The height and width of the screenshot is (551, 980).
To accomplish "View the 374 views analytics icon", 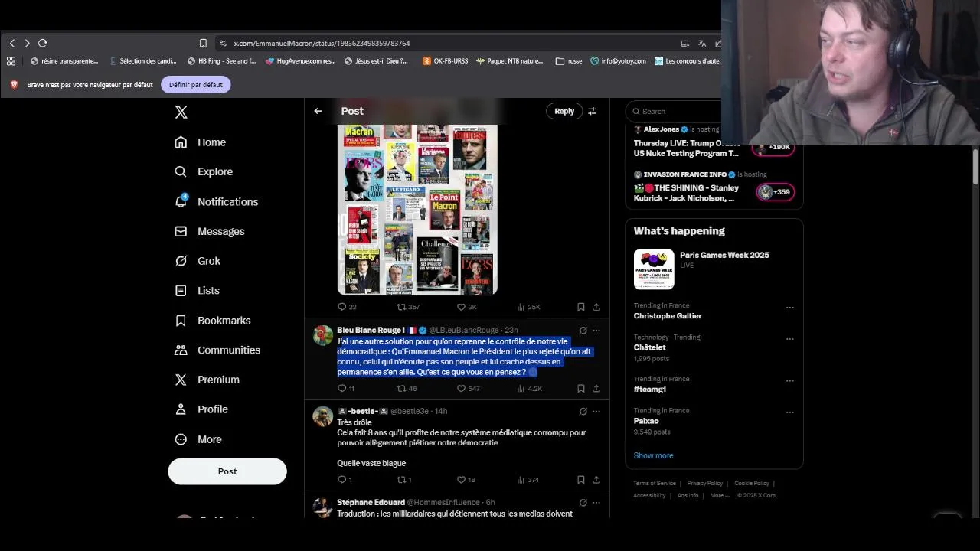I will [521, 480].
